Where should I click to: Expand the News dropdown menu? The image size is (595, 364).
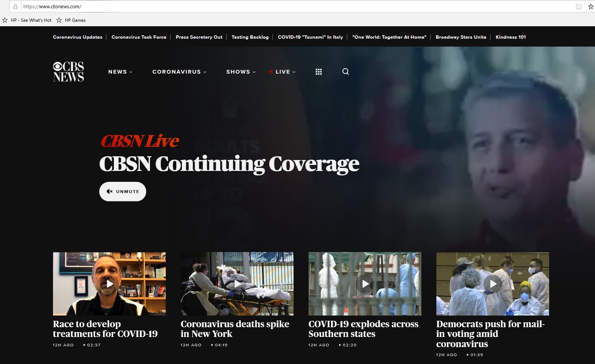point(120,72)
